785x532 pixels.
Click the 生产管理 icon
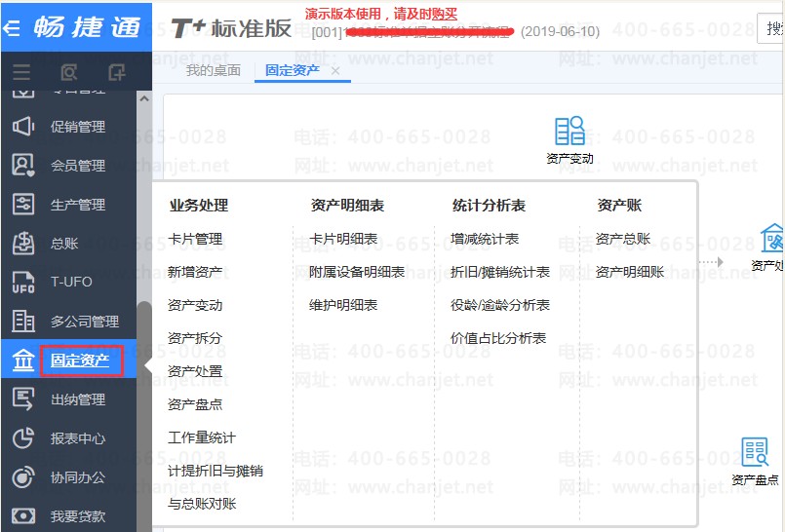[x=23, y=204]
